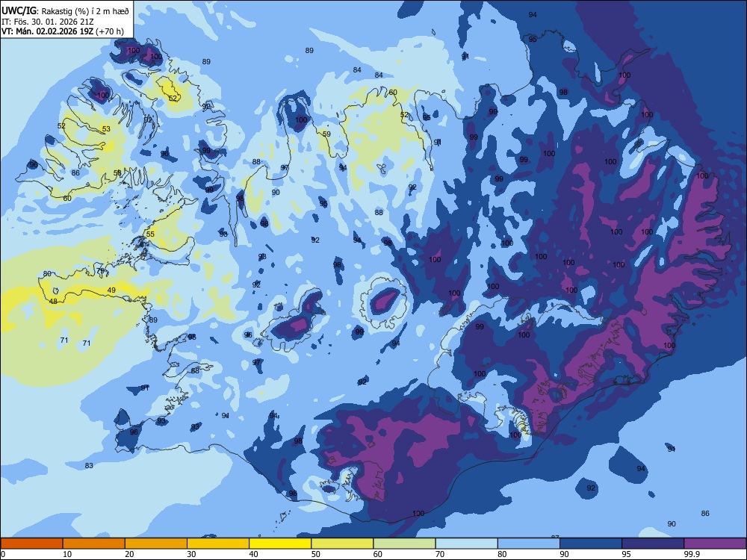
Task: Select the legend tick label '20'
Action: (129, 554)
